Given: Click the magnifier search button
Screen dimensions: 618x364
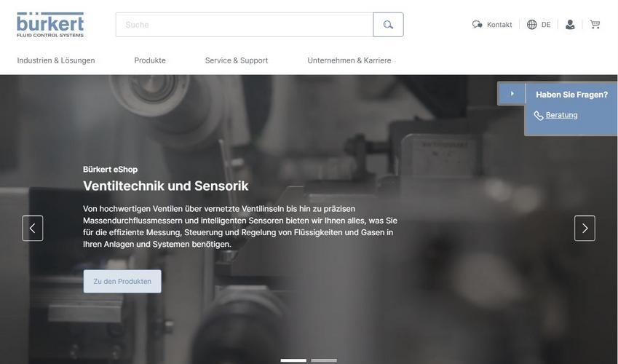Looking at the screenshot, I should (x=388, y=25).
